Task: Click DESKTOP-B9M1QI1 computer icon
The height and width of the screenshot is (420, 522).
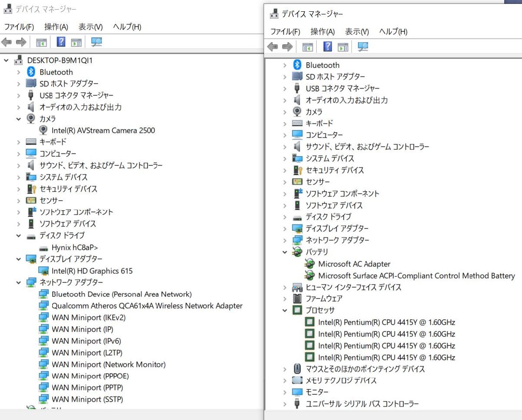Action: (19, 60)
